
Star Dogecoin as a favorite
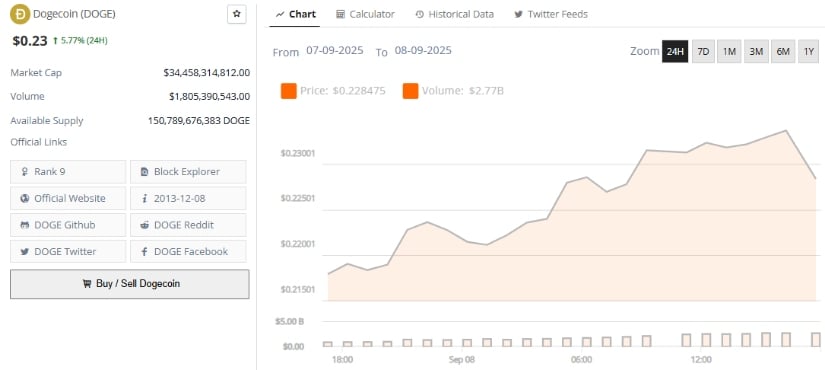click(x=237, y=14)
